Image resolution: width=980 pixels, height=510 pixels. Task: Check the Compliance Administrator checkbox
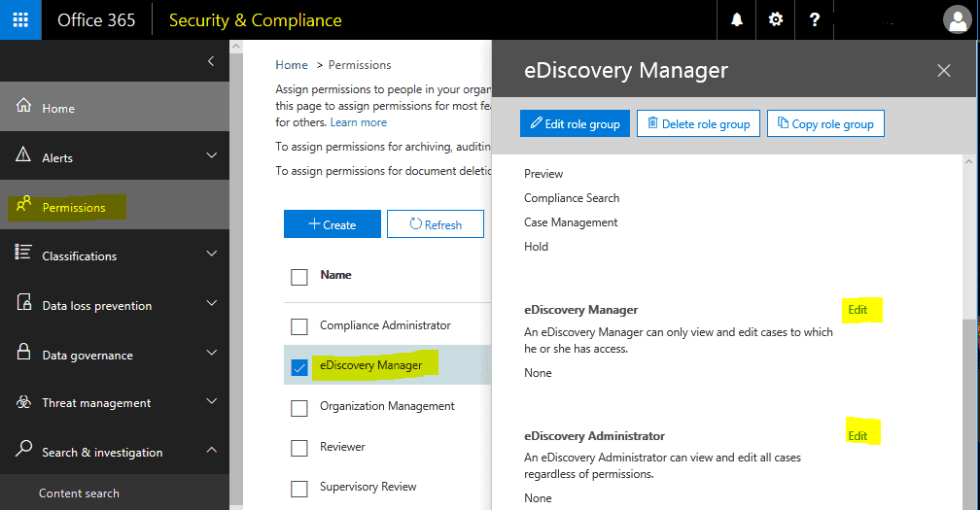tap(299, 326)
